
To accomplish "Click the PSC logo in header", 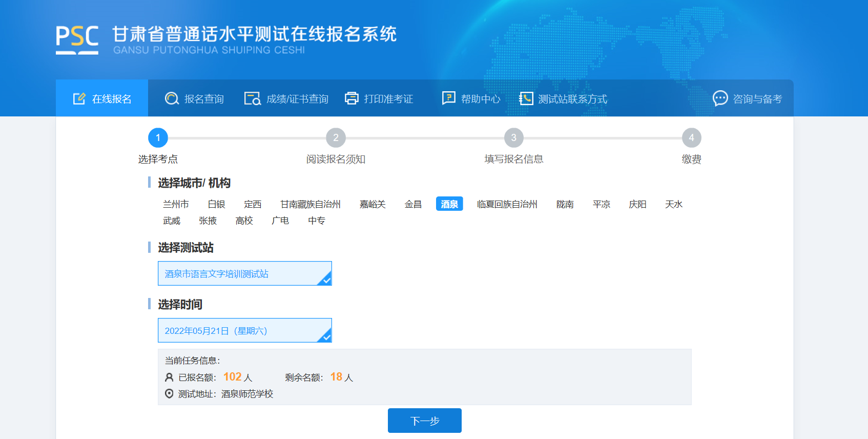I will 77,39.
